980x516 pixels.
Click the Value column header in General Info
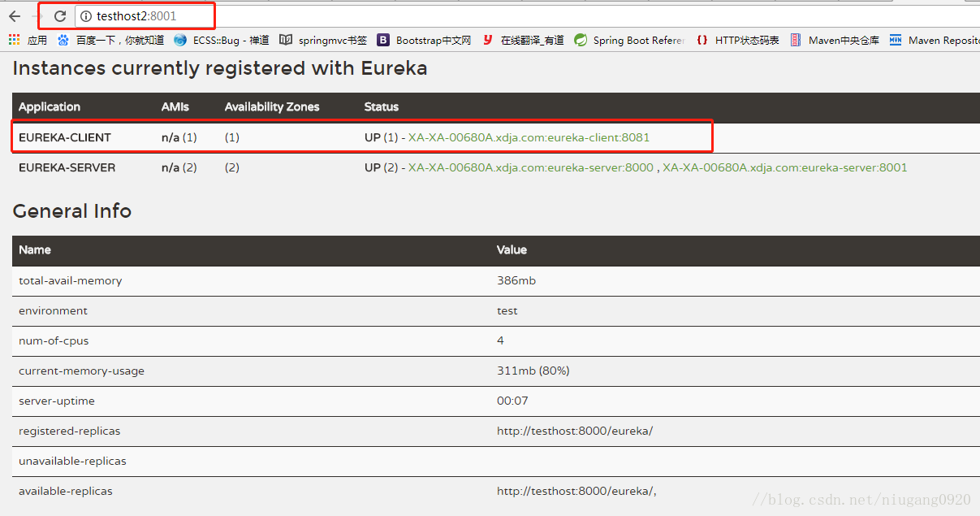[x=512, y=249]
